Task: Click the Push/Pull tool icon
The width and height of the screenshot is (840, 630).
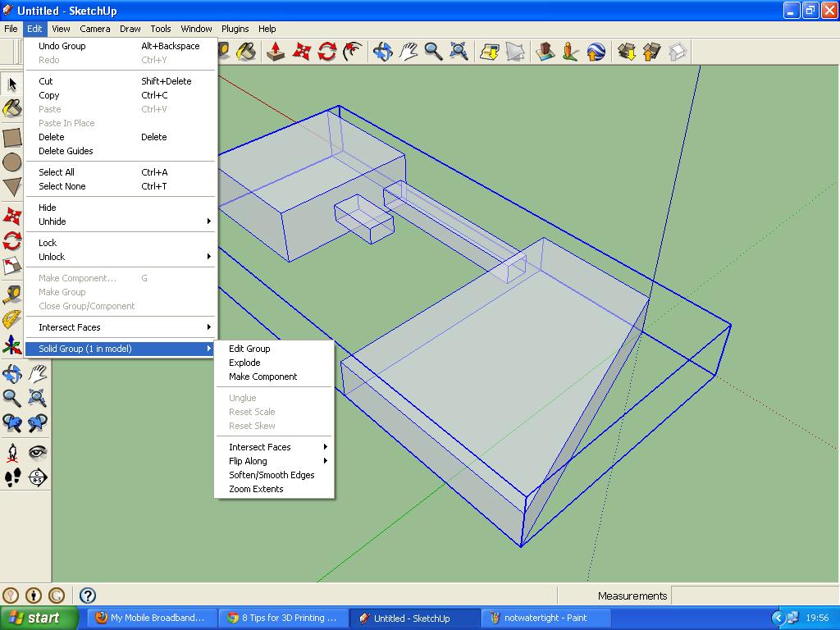Action: pos(276,52)
